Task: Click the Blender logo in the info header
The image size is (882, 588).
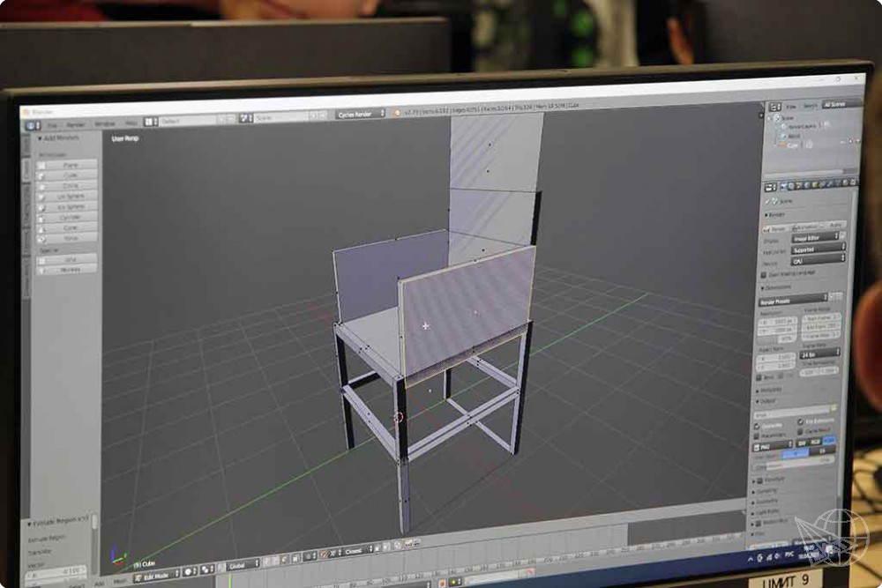Action: pos(397,113)
